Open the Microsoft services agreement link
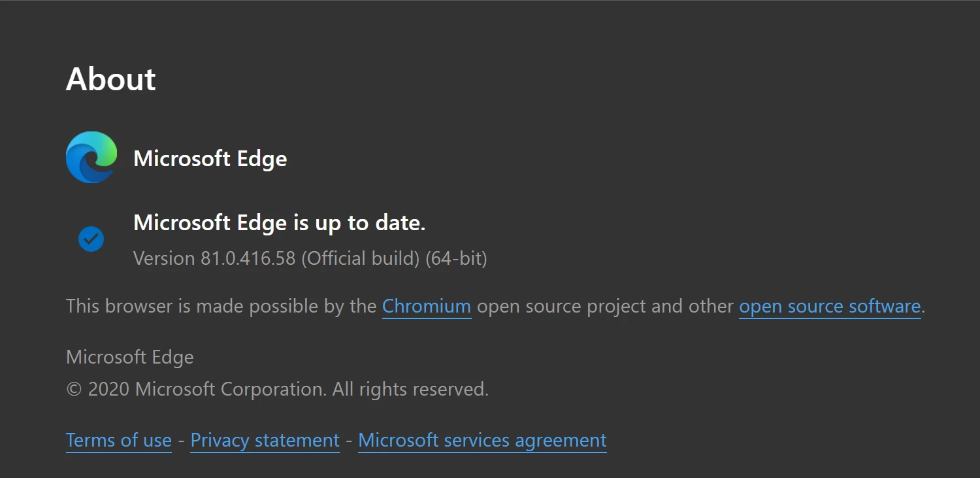The height and width of the screenshot is (478, 980). point(482,440)
